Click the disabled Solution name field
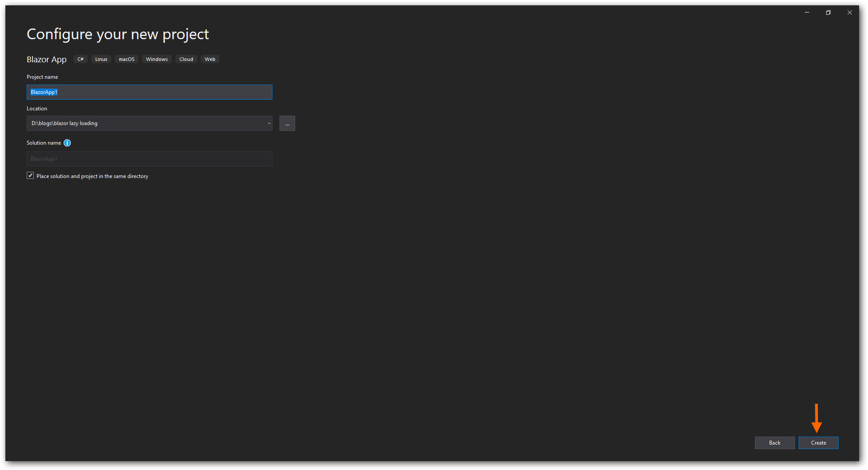This screenshot has height=470, width=868. click(x=149, y=159)
